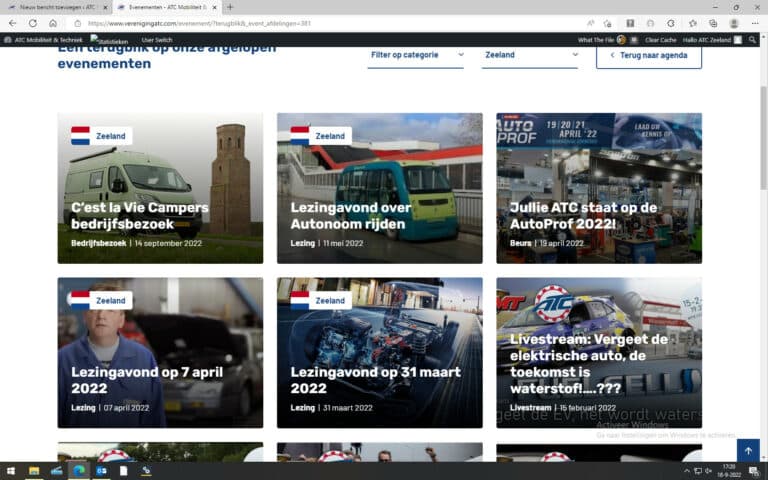Screen dimensions: 768x480
Task: Click Clear Cache in the admin bar
Action: (x=660, y=40)
